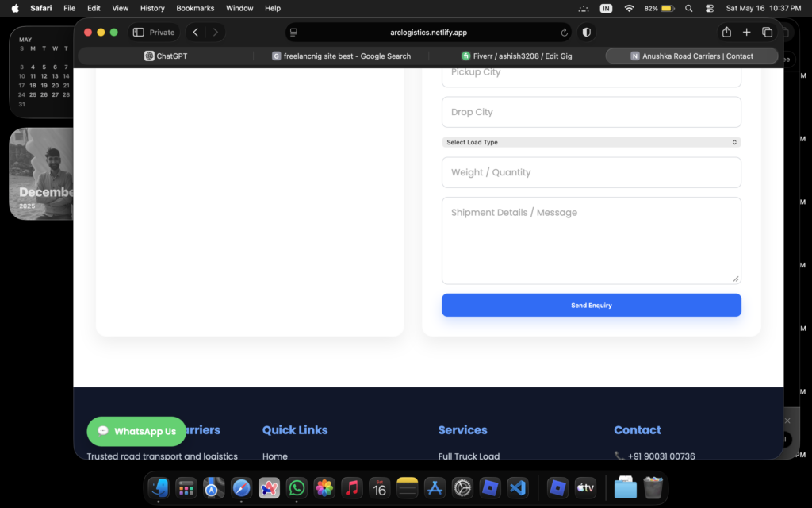The width and height of the screenshot is (812, 508).
Task: Click the December 2025 photo widget
Action: [41, 174]
